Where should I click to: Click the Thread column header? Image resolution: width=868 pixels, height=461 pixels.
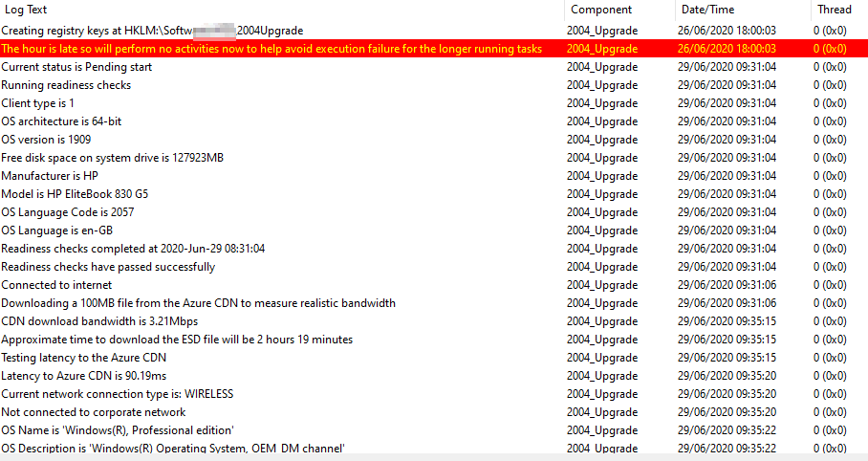coord(834,10)
